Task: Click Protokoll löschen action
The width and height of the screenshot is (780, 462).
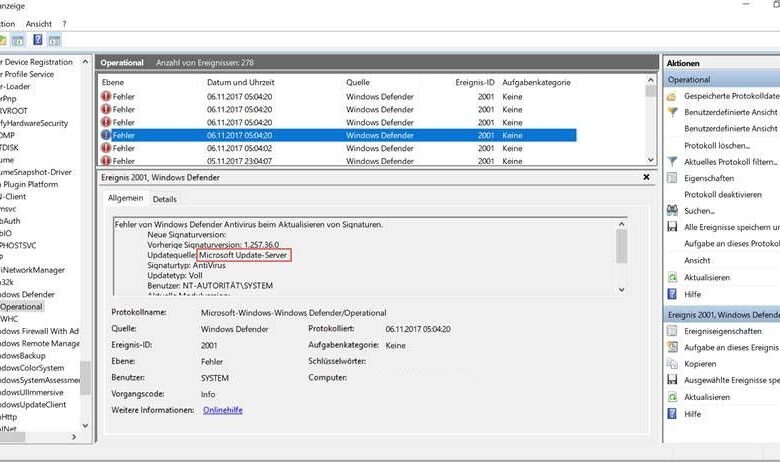Action: 717,145
